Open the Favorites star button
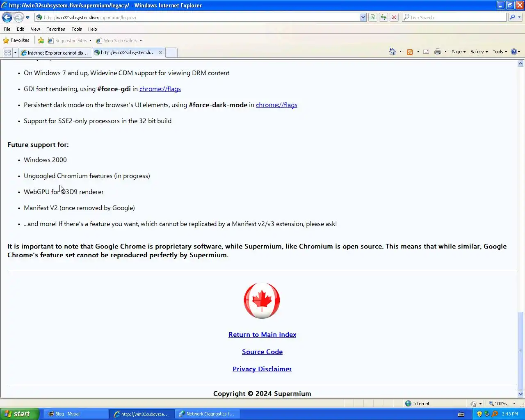 pyautogui.click(x=16, y=40)
